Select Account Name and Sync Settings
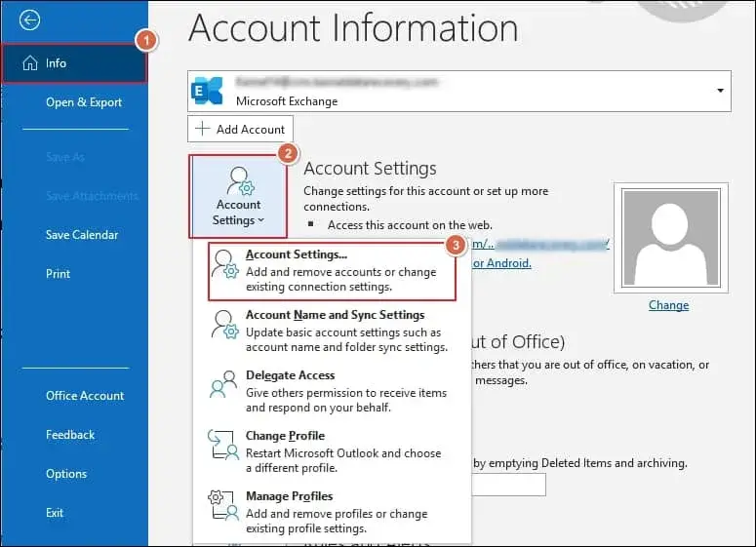The width and height of the screenshot is (756, 547). point(333,331)
